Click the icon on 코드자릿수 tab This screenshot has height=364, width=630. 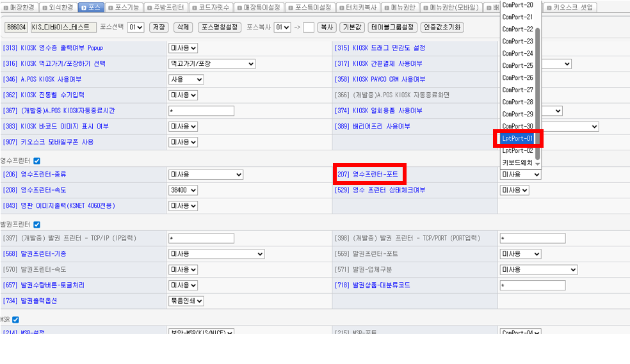pyautogui.click(x=195, y=8)
